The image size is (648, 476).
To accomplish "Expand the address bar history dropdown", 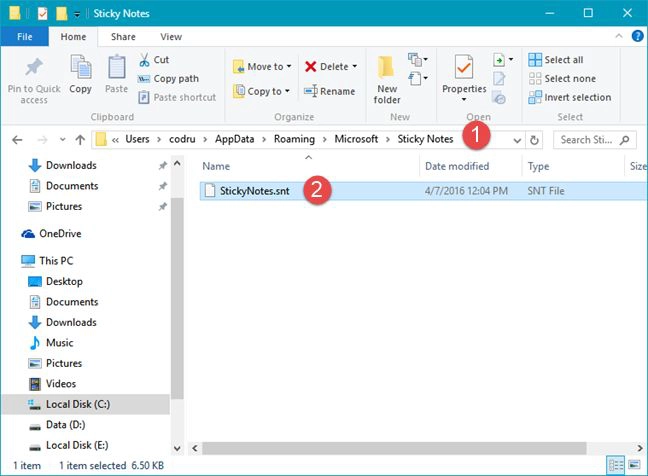I will click(517, 140).
